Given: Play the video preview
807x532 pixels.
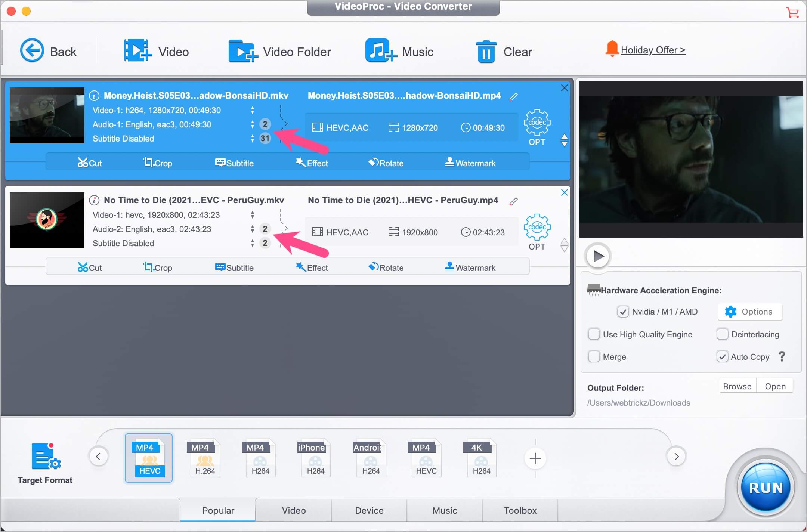Looking at the screenshot, I should [x=598, y=256].
